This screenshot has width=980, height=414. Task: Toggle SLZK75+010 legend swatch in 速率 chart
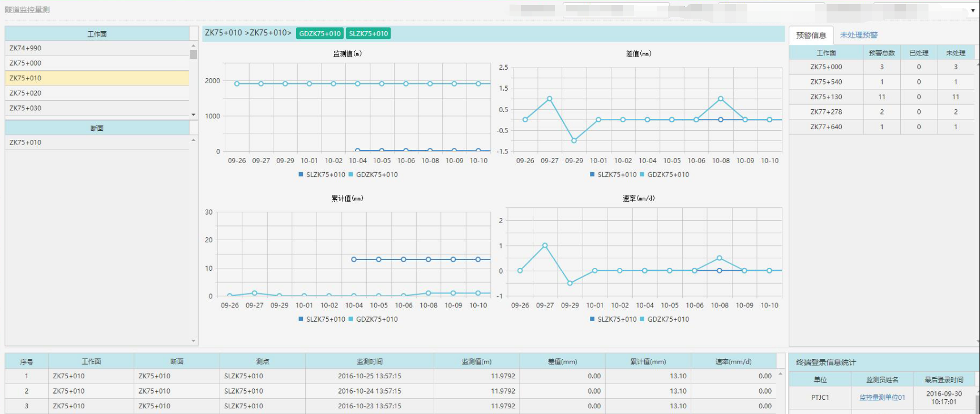click(592, 319)
